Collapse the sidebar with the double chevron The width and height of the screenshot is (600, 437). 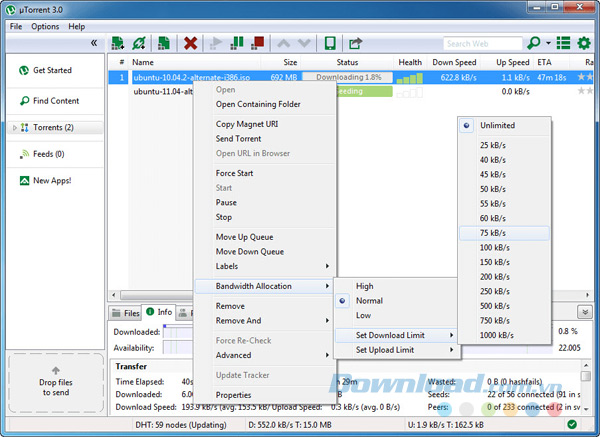(x=94, y=43)
